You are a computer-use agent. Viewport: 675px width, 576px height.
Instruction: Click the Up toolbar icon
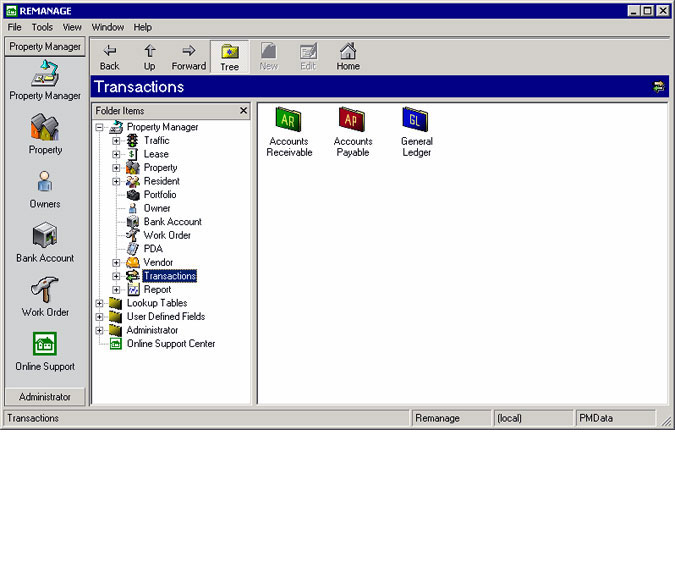click(x=149, y=57)
